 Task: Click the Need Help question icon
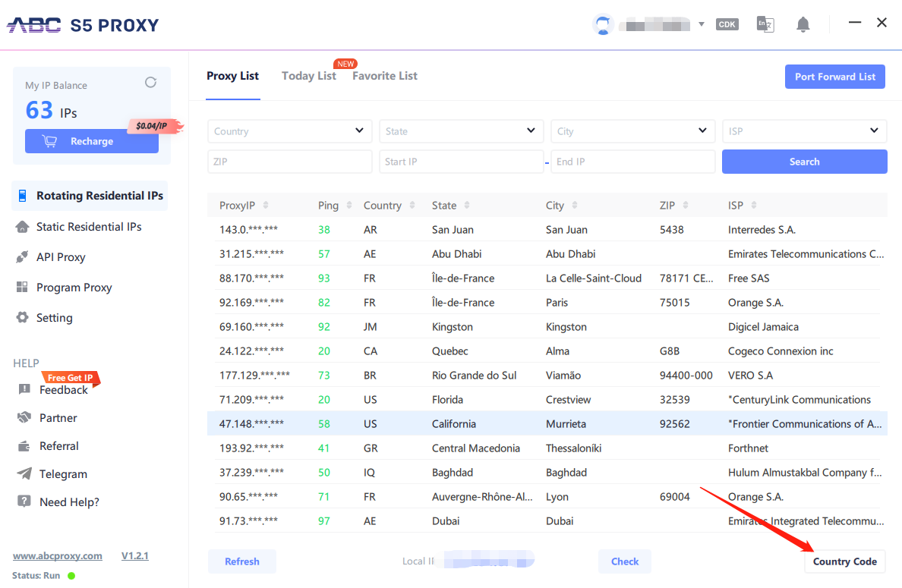coord(24,502)
